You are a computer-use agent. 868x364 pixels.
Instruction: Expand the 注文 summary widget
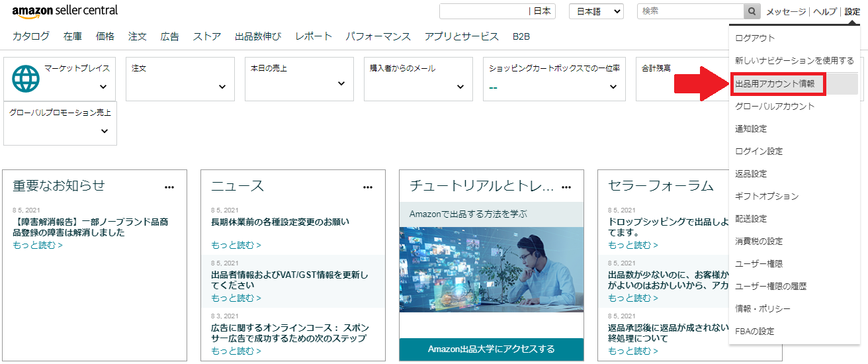click(222, 87)
